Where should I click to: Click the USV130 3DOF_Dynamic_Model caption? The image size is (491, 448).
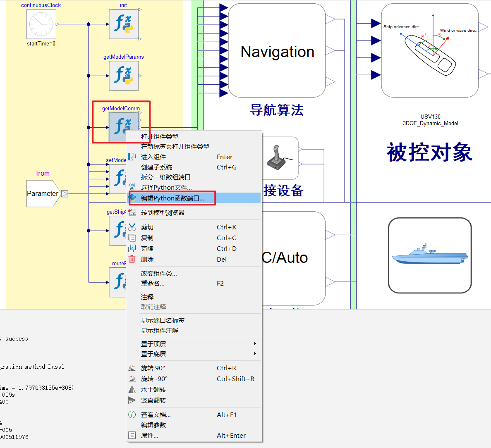click(431, 120)
